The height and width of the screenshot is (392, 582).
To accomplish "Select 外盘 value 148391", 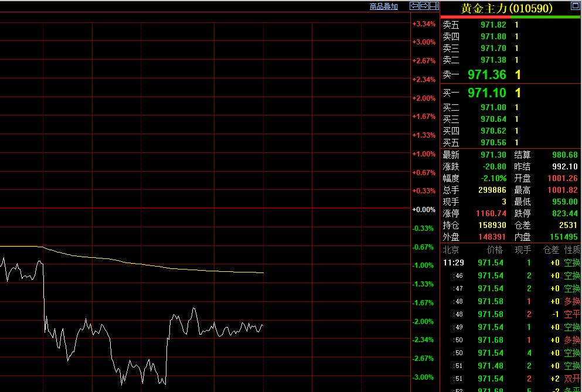I will point(492,237).
